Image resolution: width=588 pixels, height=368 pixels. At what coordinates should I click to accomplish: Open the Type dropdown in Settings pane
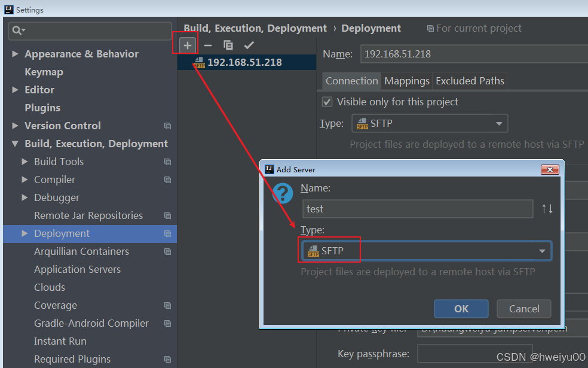pos(430,123)
